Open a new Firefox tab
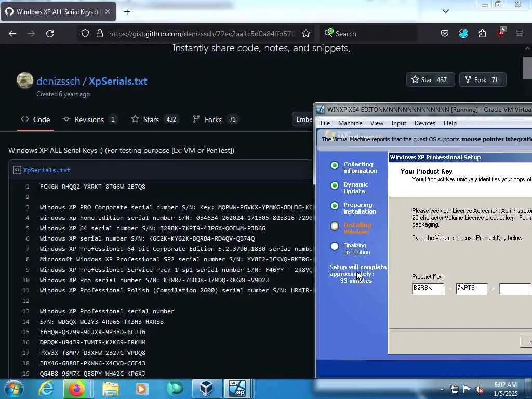This screenshot has height=399, width=532. pos(127,12)
